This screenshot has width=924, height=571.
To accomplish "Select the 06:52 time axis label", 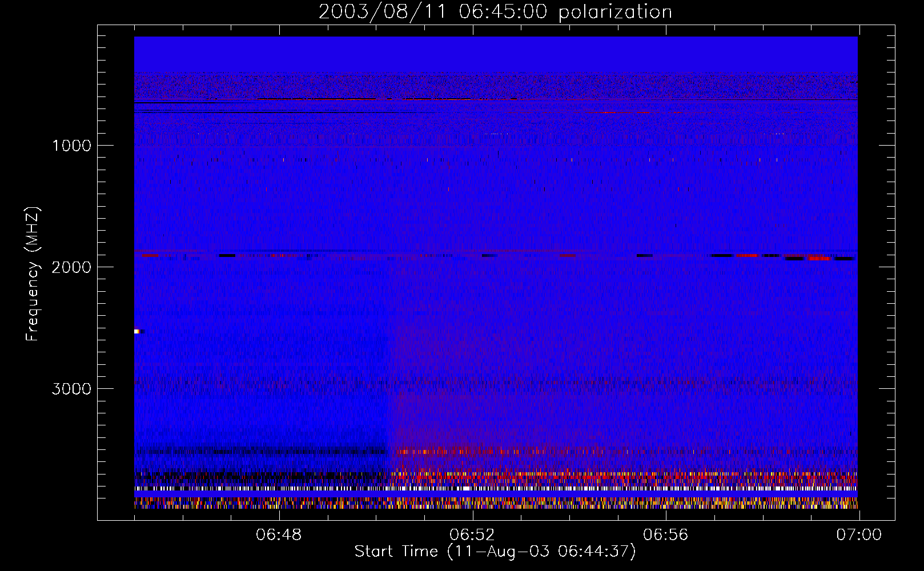I will pyautogui.click(x=472, y=535).
